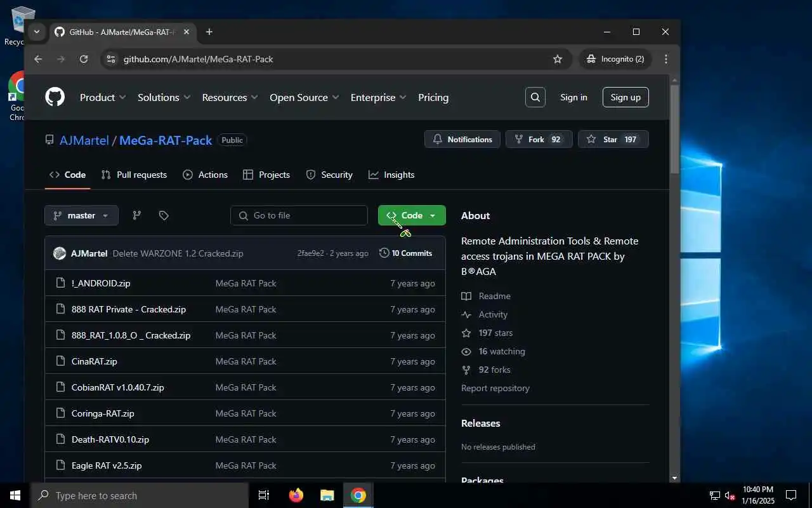Open the CinaRAT.zip file
The height and width of the screenshot is (508, 812).
tap(95, 361)
